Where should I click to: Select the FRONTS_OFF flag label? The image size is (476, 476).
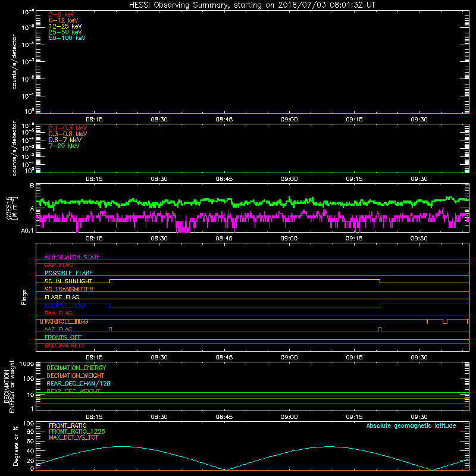(63, 337)
